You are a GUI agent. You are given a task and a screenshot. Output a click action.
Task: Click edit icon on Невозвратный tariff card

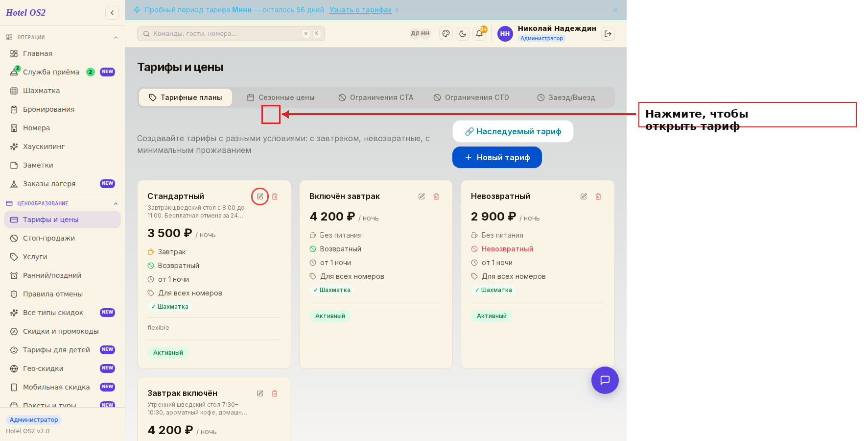pos(584,196)
